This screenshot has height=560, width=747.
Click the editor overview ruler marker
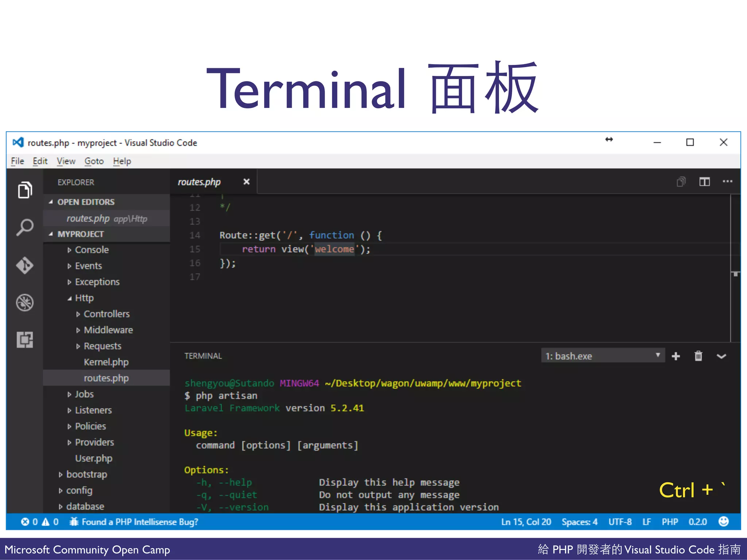(x=736, y=273)
